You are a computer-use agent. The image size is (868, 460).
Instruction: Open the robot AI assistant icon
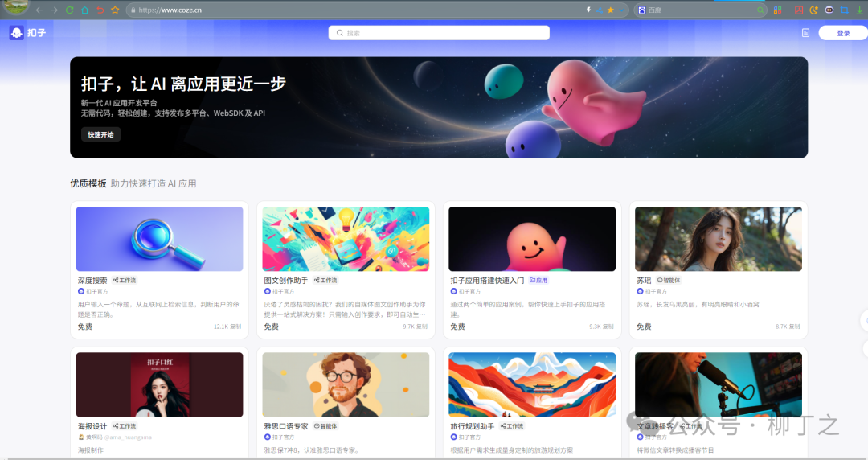[x=829, y=10]
